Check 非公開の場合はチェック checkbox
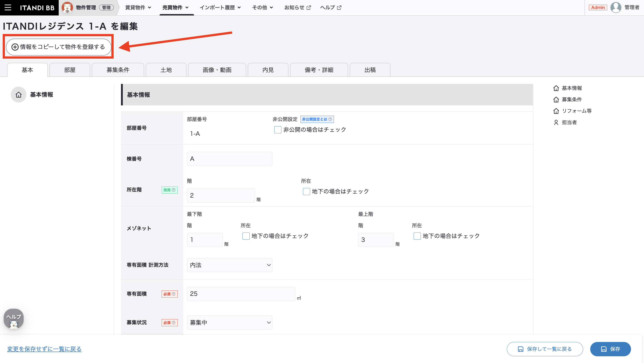This screenshot has height=363, width=644. pyautogui.click(x=278, y=130)
